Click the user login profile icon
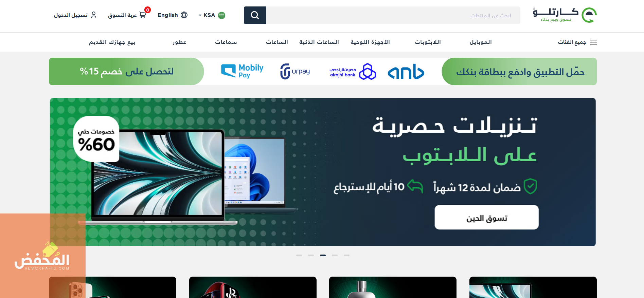This screenshot has height=298, width=644. 94,15
